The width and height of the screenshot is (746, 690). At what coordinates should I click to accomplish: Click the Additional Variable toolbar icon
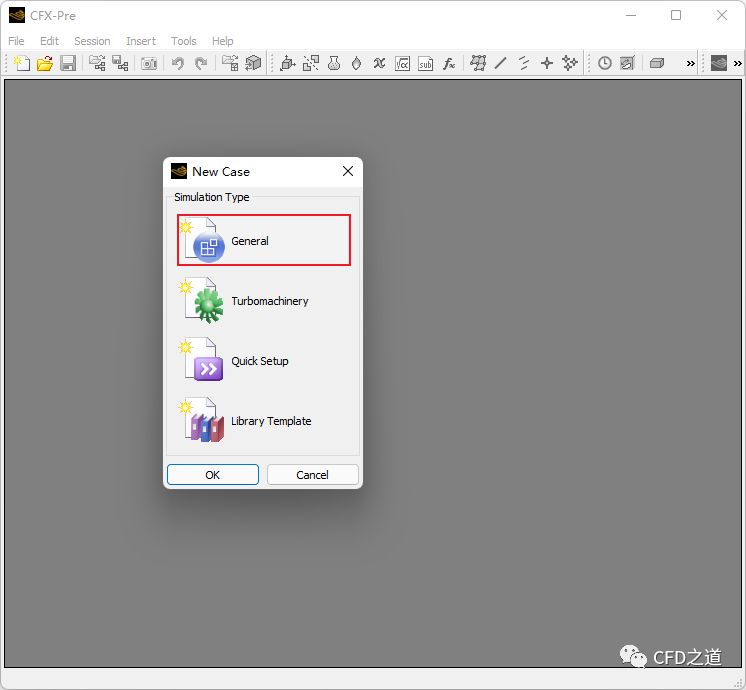(x=379, y=63)
